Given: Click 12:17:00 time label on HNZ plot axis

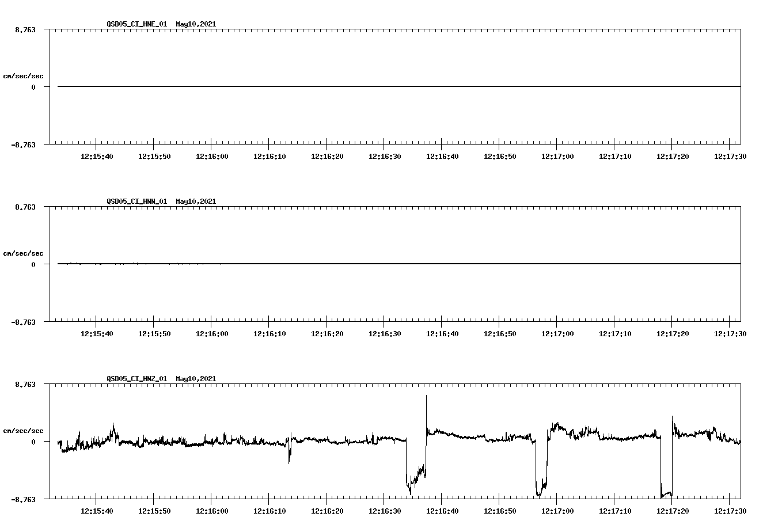Looking at the screenshot, I should (x=557, y=511).
